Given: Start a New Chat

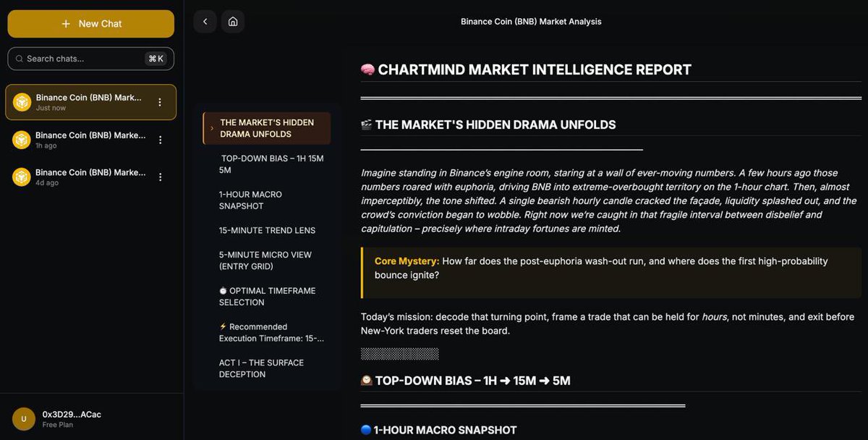Looking at the screenshot, I should click(90, 24).
